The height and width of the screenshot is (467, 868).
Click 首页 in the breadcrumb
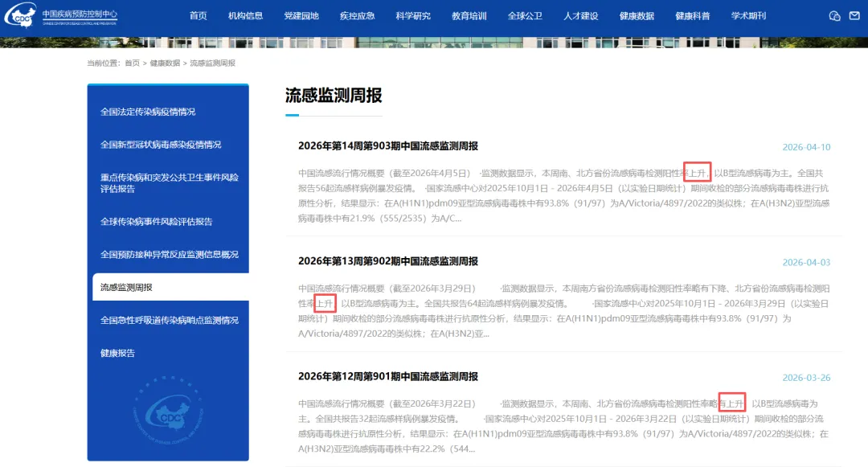click(133, 63)
